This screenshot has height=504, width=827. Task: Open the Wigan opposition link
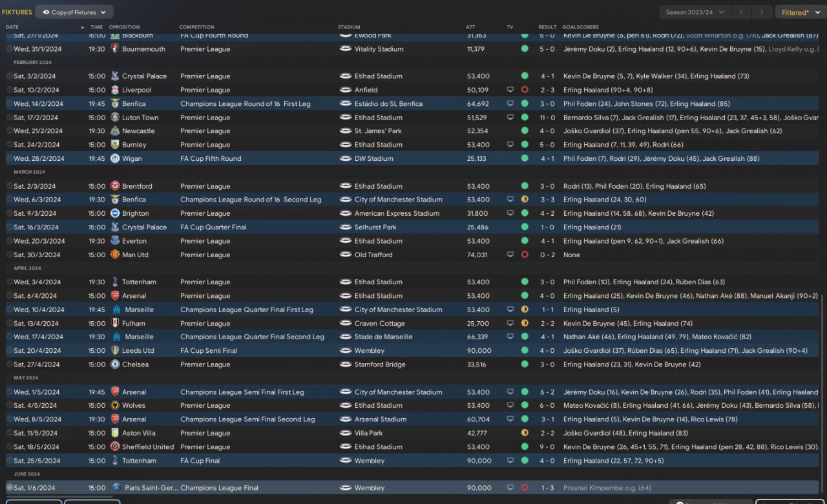[131, 158]
